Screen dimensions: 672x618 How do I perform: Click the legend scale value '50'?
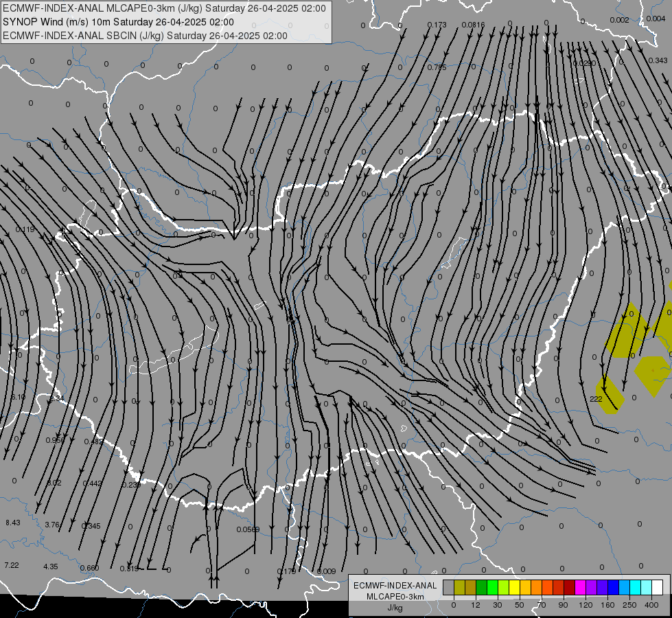coord(520,605)
